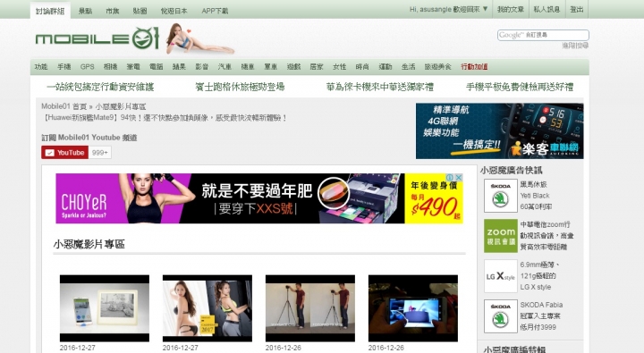This screenshot has height=353, width=644.
Task: Open the phone and e-reader video thumbnail
Action: pos(105,308)
